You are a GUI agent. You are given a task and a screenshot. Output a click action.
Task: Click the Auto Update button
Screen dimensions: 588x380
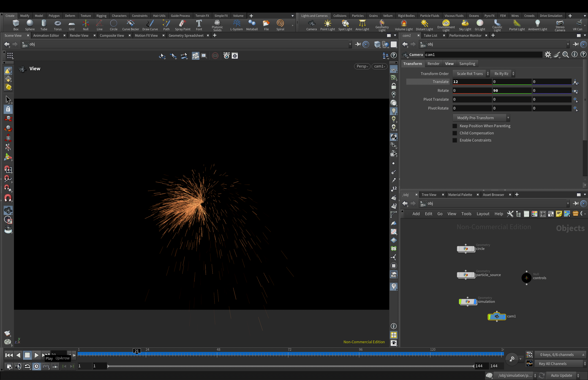click(x=561, y=375)
